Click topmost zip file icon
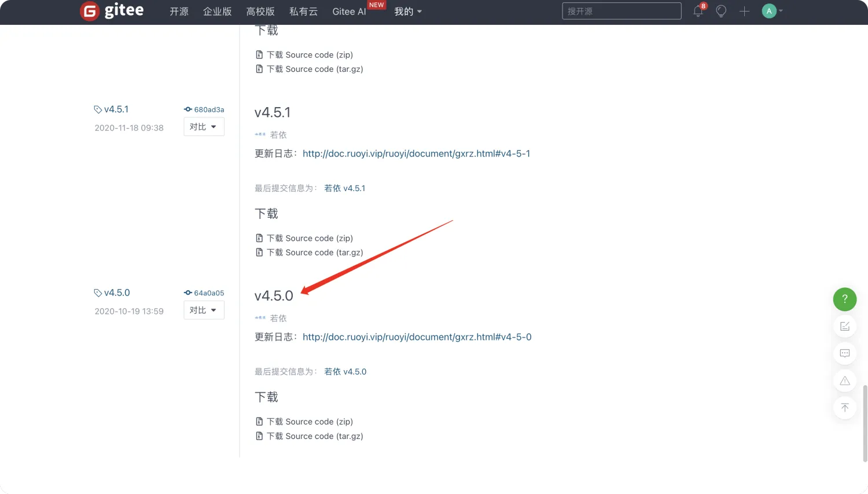The image size is (868, 494). (x=259, y=54)
